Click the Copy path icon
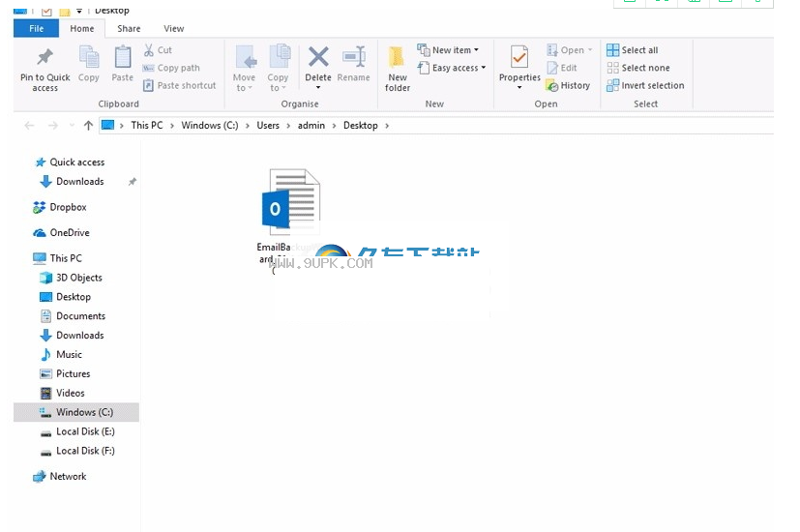The height and width of the screenshot is (532, 800). (148, 68)
